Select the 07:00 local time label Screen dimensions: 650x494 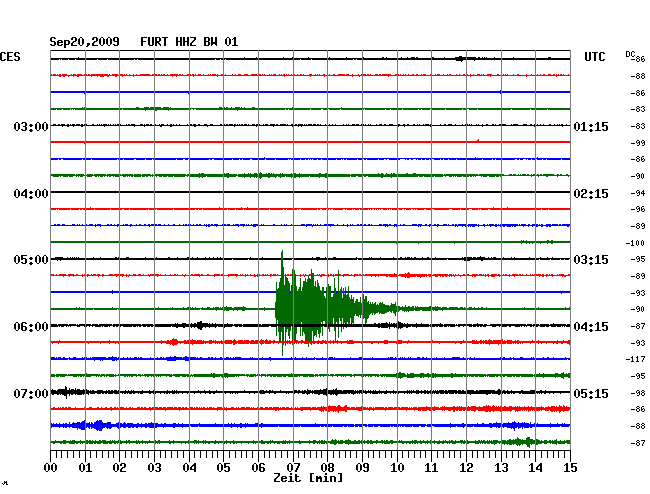31,393
